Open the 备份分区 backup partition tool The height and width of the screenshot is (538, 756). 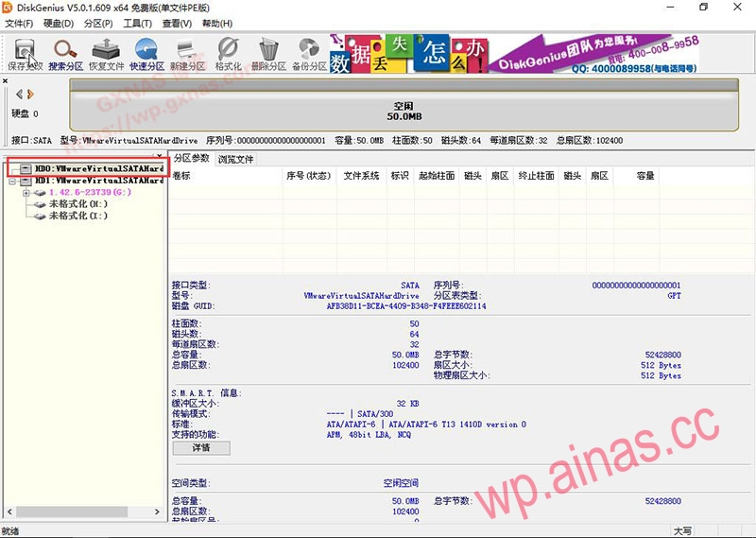click(309, 54)
